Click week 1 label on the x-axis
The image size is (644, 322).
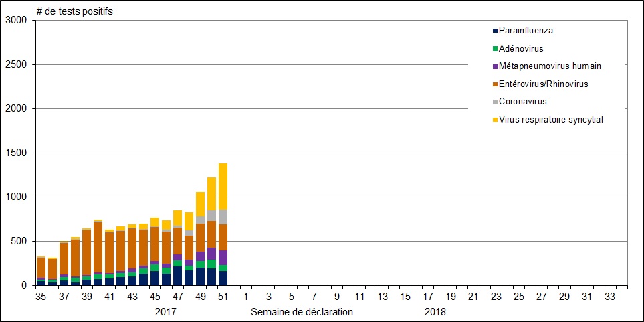(246, 296)
